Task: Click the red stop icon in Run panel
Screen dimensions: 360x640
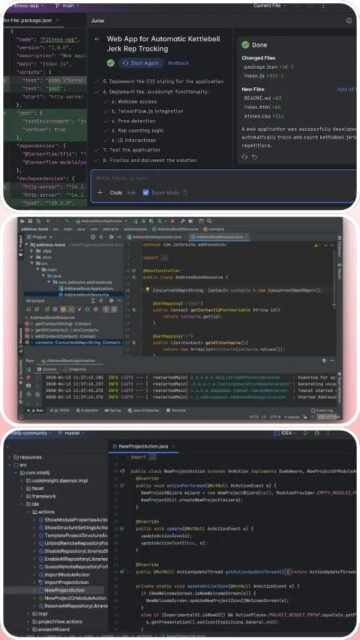Action: (x=29, y=378)
